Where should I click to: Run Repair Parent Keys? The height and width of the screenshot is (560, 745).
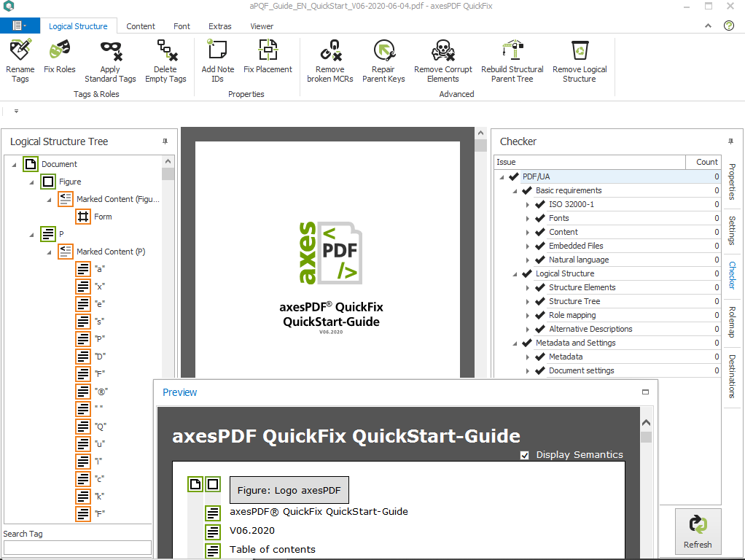[383, 61]
